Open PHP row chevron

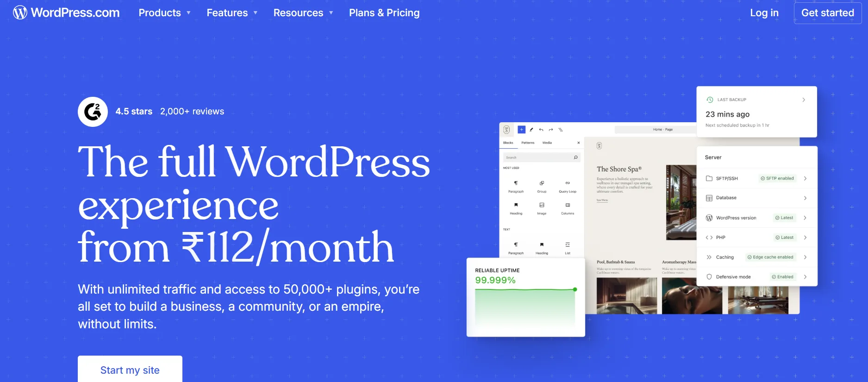point(806,238)
